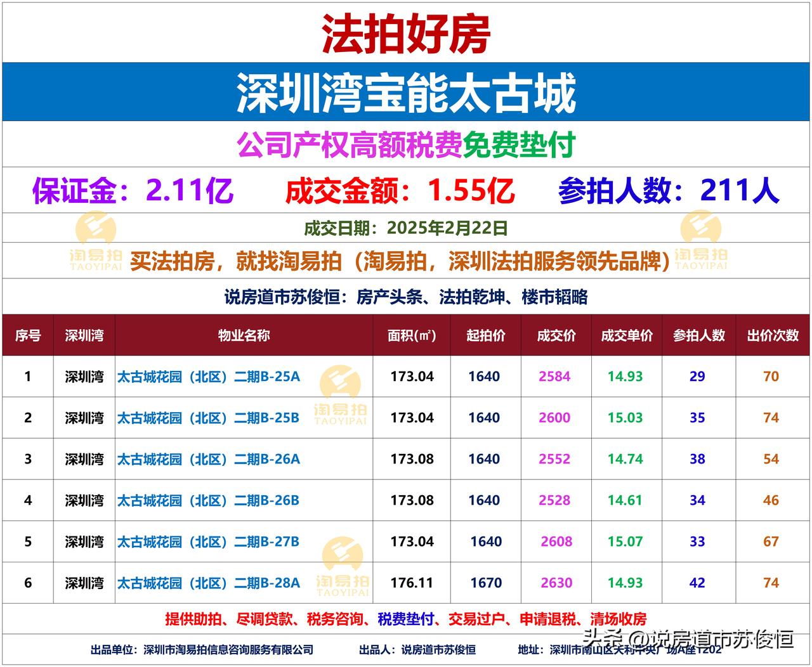The image size is (812, 667).
Task: Click the 头条 @说房道市苏俊恒 account tag
Action: [x=688, y=638]
